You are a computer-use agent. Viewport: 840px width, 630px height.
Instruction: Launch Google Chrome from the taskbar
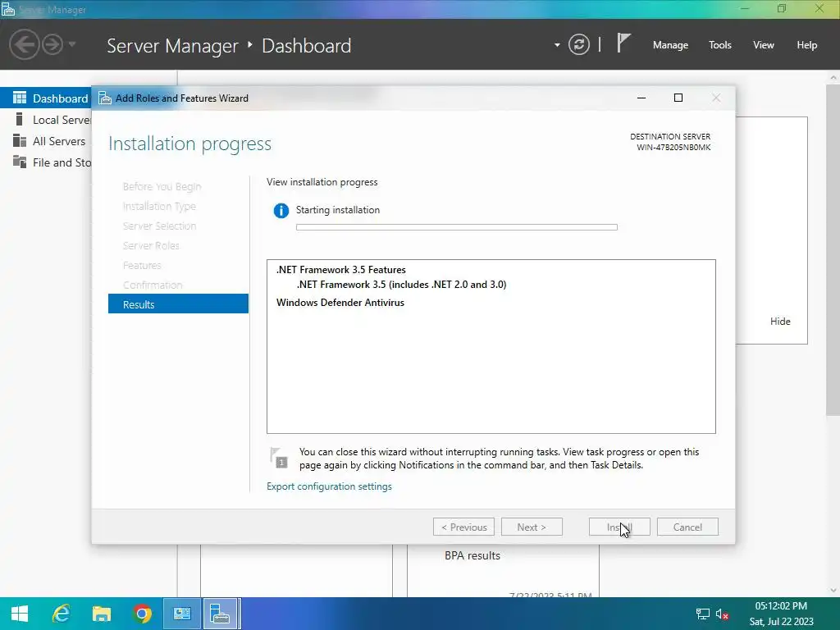pos(142,614)
